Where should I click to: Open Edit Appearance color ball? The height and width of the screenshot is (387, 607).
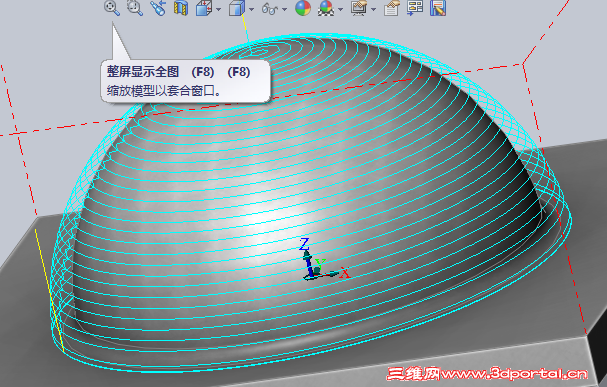coord(303,8)
